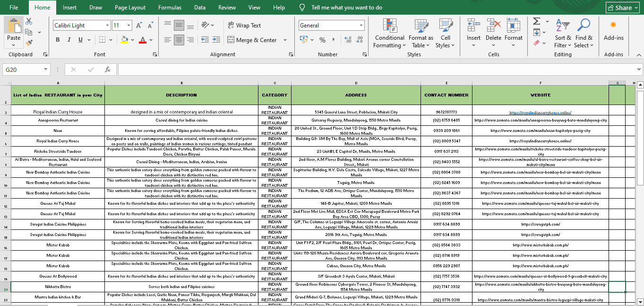Apply the Borders icon
Viewport: 644px width, 306px height.
click(x=102, y=40)
